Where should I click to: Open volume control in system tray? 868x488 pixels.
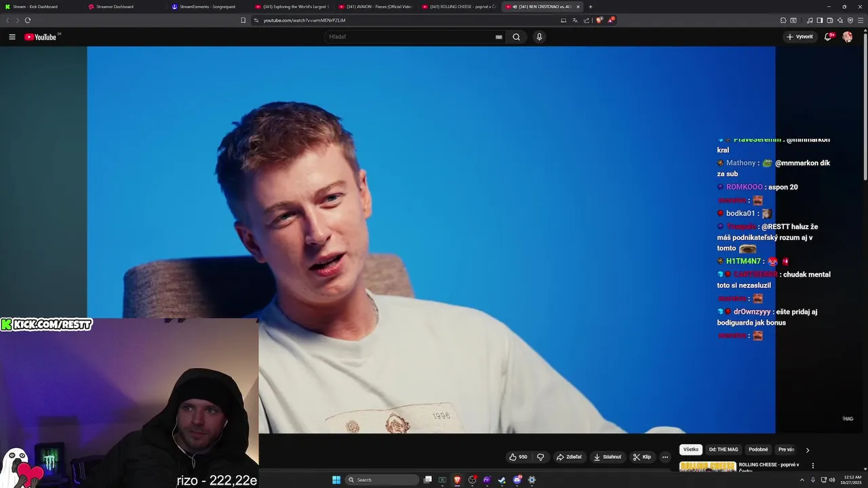832,480
